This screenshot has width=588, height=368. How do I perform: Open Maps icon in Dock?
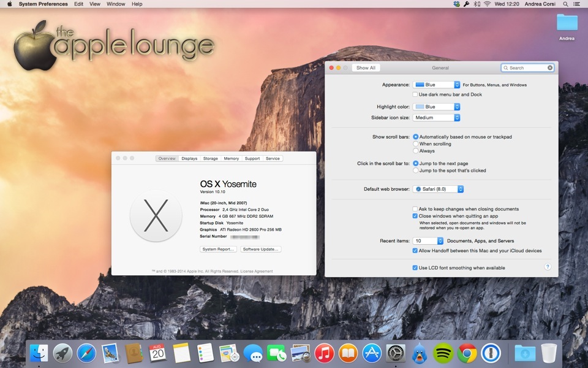229,353
